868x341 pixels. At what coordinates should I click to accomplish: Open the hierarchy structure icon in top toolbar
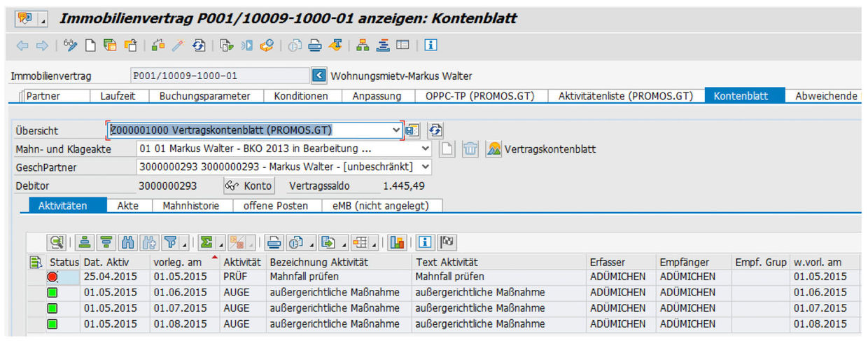[x=363, y=46]
